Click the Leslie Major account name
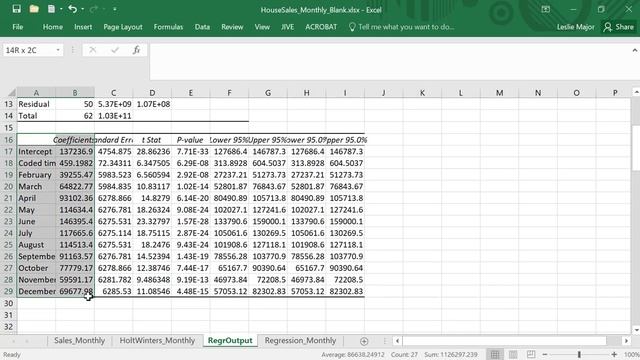640x360 pixels. [x=576, y=27]
